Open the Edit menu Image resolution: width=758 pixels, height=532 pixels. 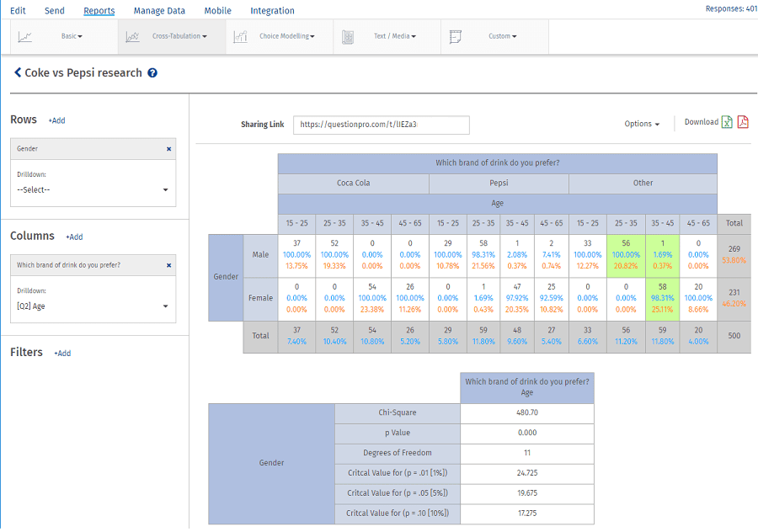tap(18, 11)
